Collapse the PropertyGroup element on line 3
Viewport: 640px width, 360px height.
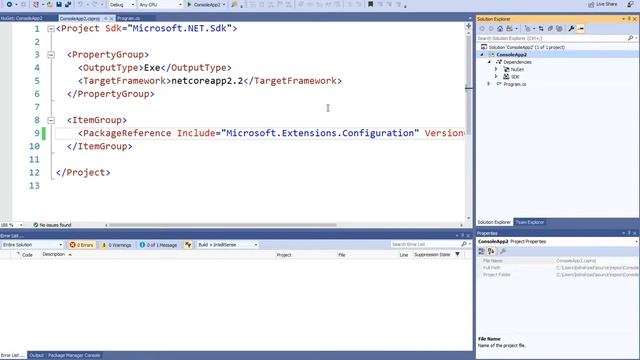point(51,55)
